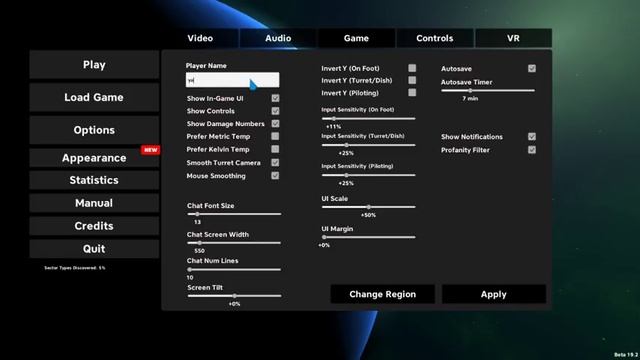Screen dimensions: 640x360
Task: Quit the game
Action: (94, 249)
